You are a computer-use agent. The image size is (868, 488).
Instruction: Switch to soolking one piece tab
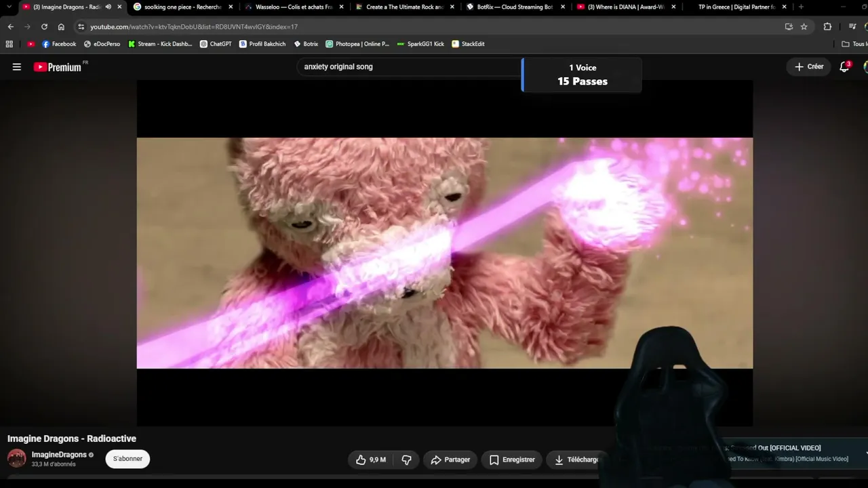[183, 7]
